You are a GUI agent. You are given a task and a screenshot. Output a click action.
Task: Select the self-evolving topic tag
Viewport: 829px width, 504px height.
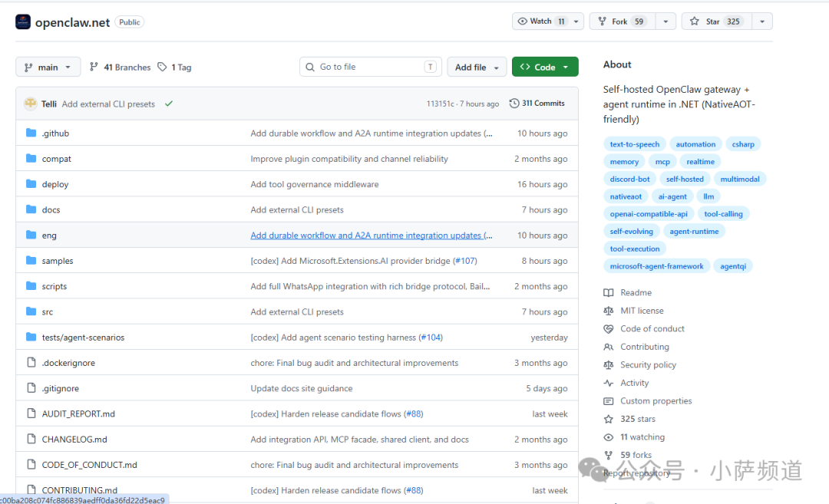tap(631, 232)
